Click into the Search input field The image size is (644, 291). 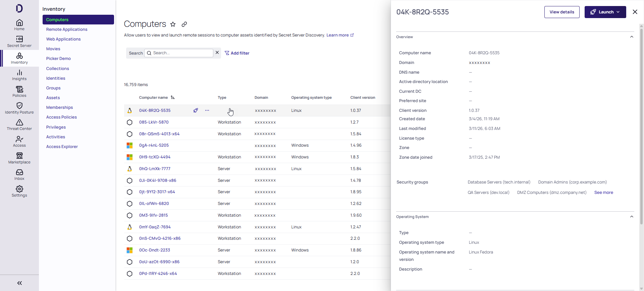click(x=182, y=53)
